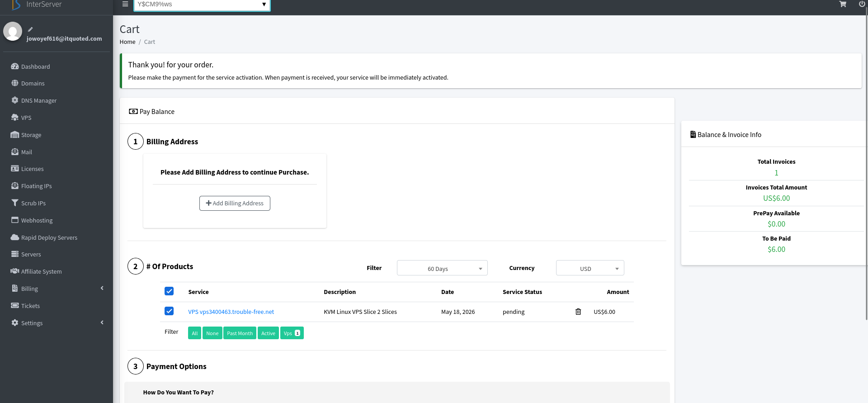
Task: Toggle the hamburger sidebar menu
Action: click(x=125, y=4)
